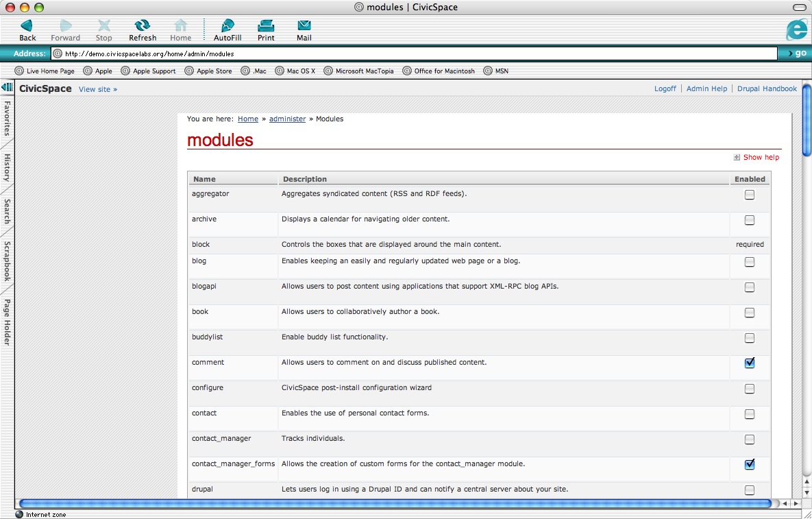The height and width of the screenshot is (519, 812).
Task: Open the Apple Store bookmark
Action: pyautogui.click(x=208, y=71)
